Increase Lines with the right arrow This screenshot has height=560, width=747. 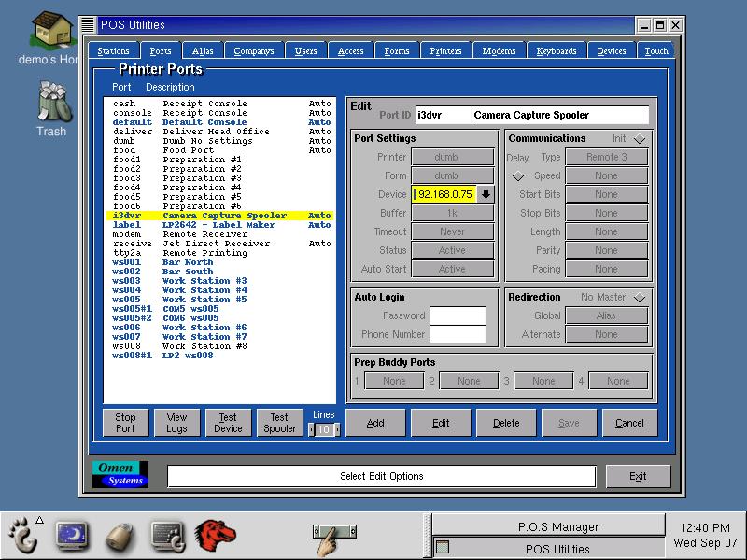337,429
